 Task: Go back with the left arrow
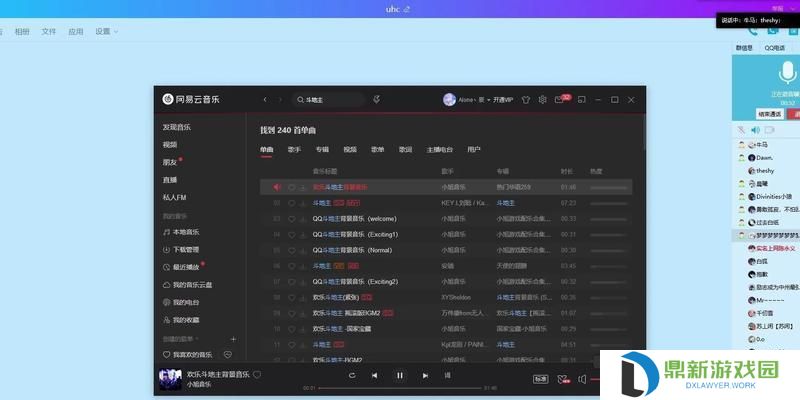click(x=265, y=100)
